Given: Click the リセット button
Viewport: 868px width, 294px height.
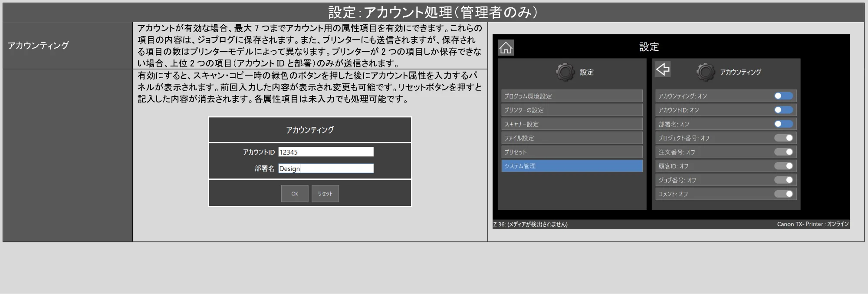Looking at the screenshot, I should pyautogui.click(x=325, y=194).
